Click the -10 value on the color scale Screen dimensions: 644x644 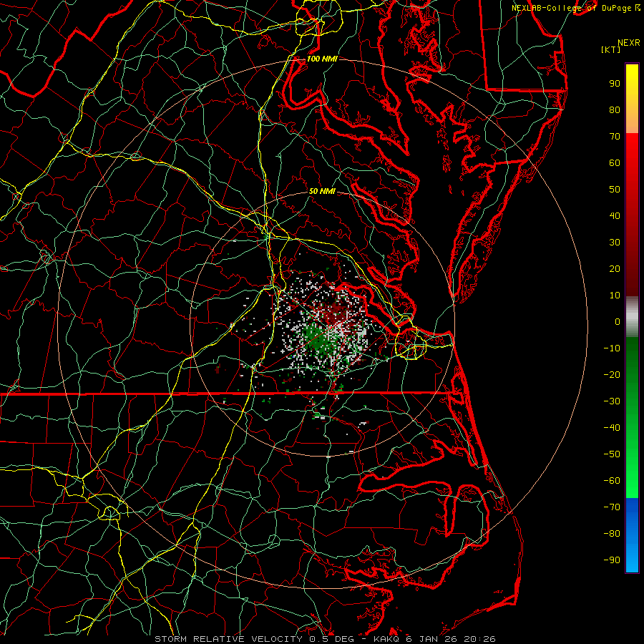click(x=612, y=348)
